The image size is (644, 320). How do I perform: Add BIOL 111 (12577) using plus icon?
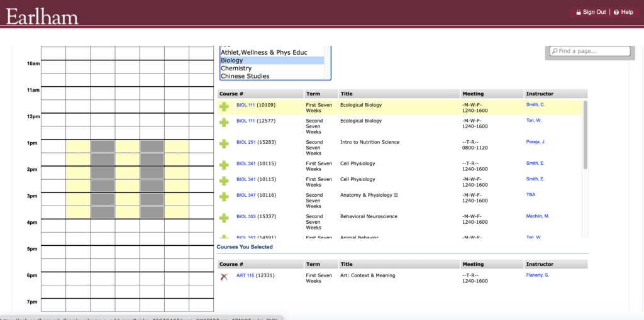click(224, 123)
